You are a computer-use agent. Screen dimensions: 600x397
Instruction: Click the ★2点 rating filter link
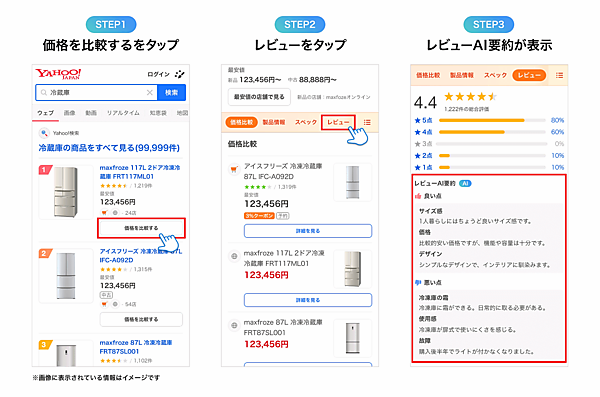423,156
